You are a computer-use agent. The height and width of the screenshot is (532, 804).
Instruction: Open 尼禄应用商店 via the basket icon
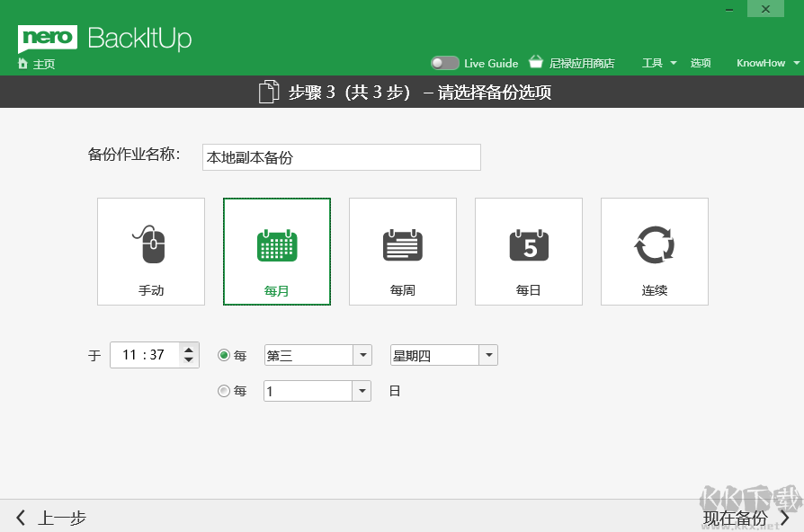tap(536, 62)
